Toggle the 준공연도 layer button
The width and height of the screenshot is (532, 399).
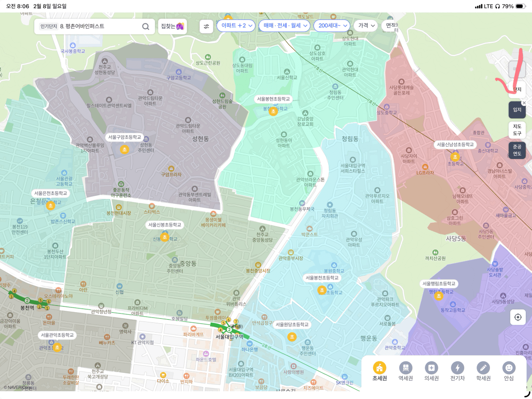(x=517, y=150)
